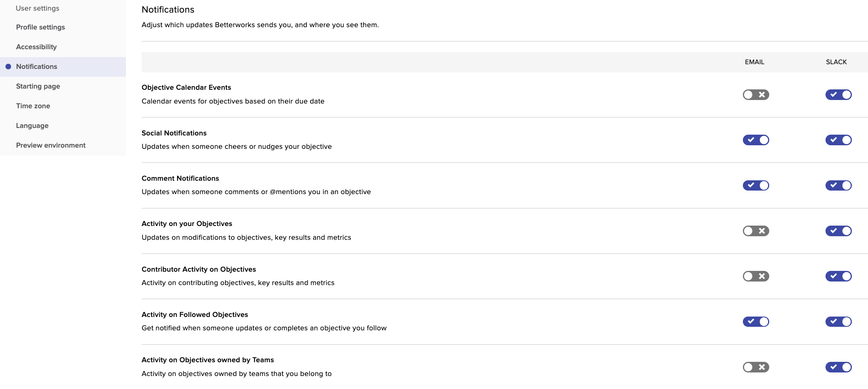Toggle Slack for Contributor Activity on Objectives
This screenshot has height=389, width=868.
click(x=838, y=276)
